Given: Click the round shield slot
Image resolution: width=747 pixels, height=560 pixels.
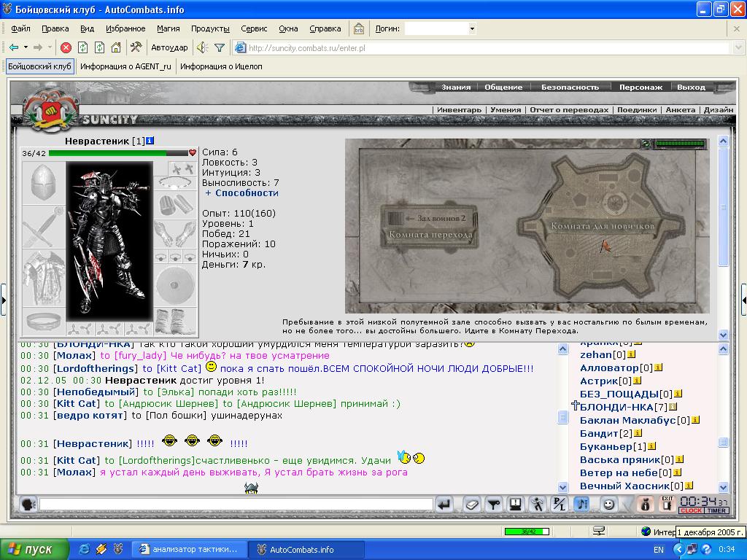Looking at the screenshot, I should (x=176, y=285).
